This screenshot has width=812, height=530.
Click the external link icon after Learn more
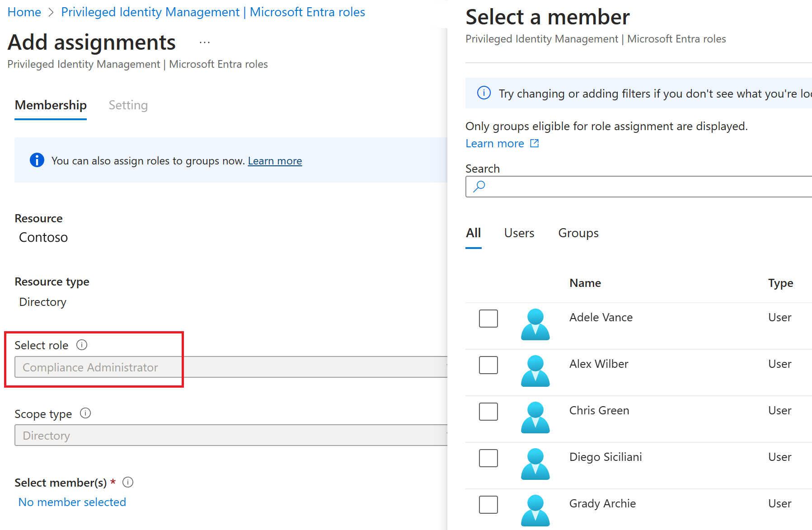click(x=535, y=143)
